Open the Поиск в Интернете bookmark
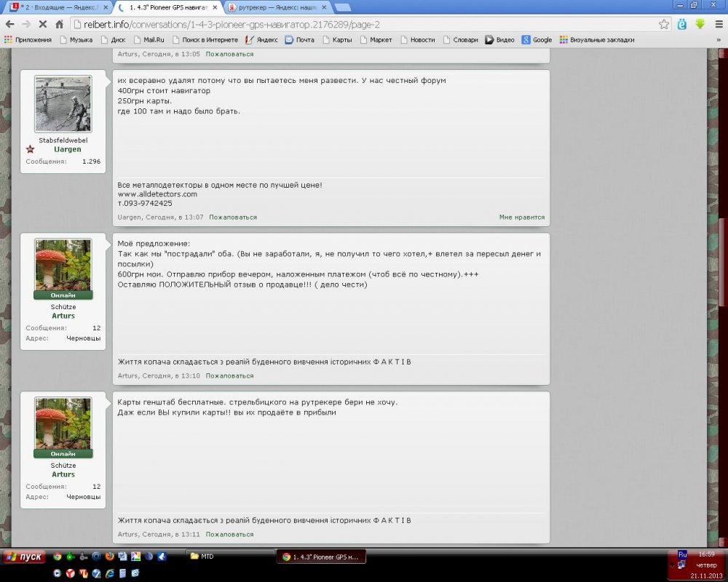The width and height of the screenshot is (728, 582). pos(205,40)
